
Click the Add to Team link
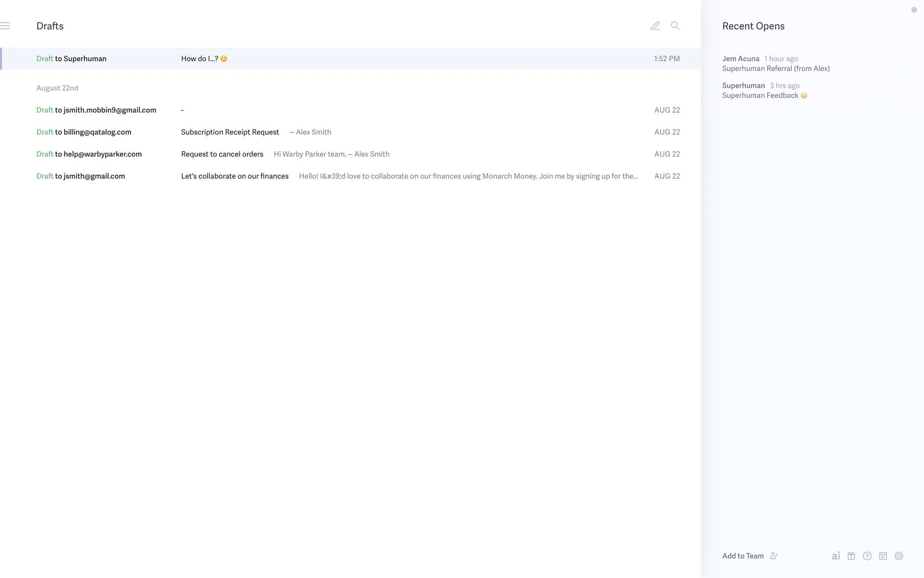743,556
